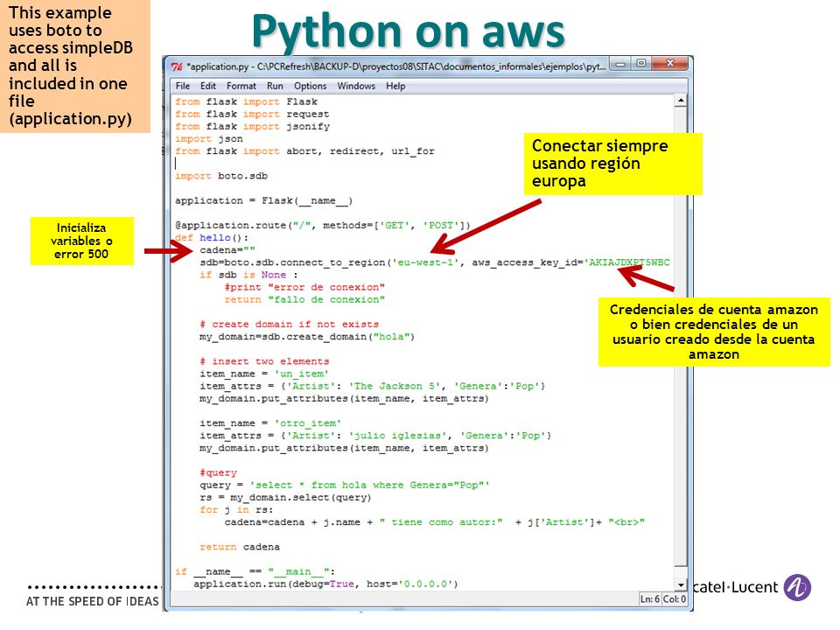Screen dimensions: 840x630
Task: Click the 'def hello():' line
Action: coord(212,237)
